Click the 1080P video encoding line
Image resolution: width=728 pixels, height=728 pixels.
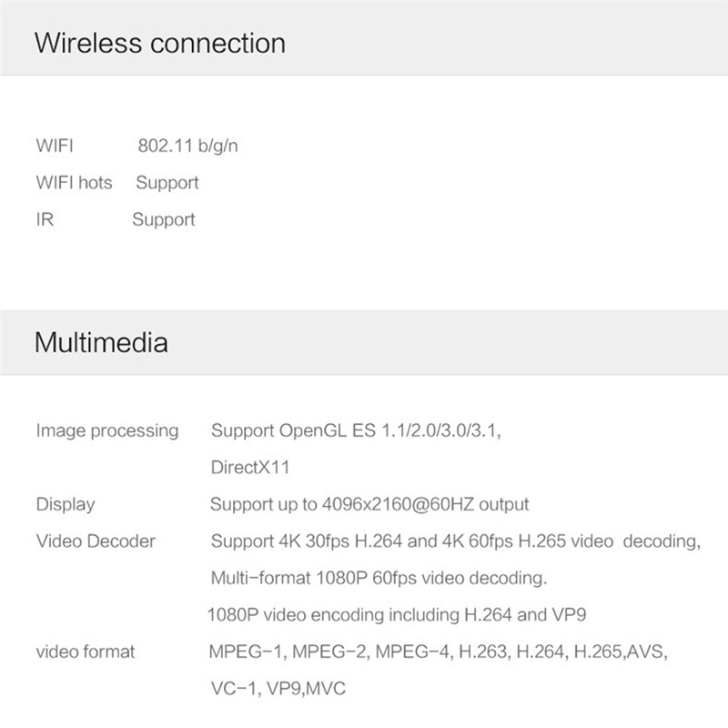[x=397, y=615]
